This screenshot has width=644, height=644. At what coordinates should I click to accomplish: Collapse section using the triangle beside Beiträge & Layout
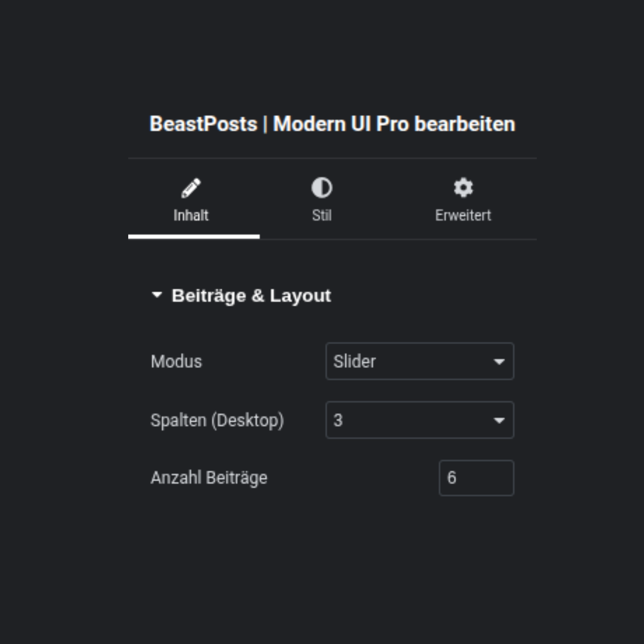[157, 295]
